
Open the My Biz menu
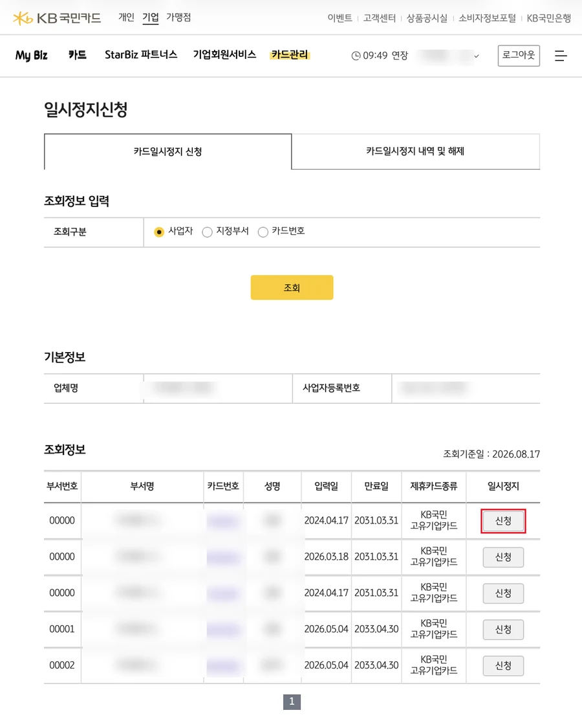click(x=31, y=56)
